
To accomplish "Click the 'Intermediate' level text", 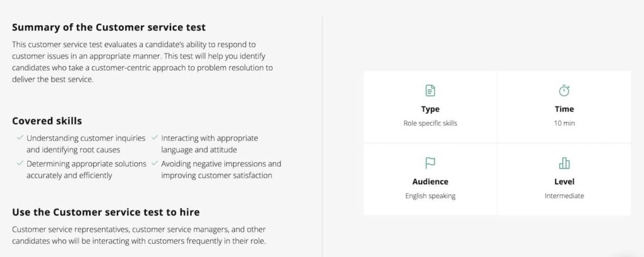I will [564, 196].
